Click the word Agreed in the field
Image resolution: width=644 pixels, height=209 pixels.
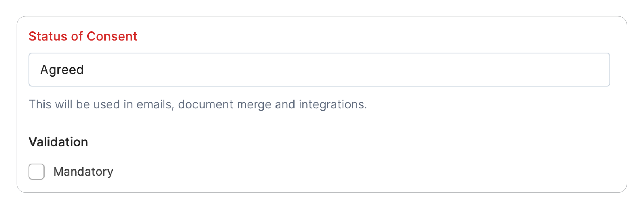[62, 70]
